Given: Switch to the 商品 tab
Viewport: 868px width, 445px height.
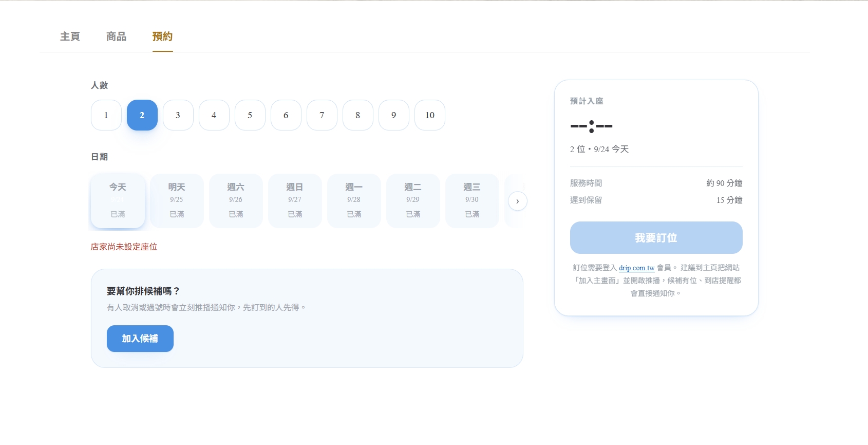Looking at the screenshot, I should pos(116,36).
